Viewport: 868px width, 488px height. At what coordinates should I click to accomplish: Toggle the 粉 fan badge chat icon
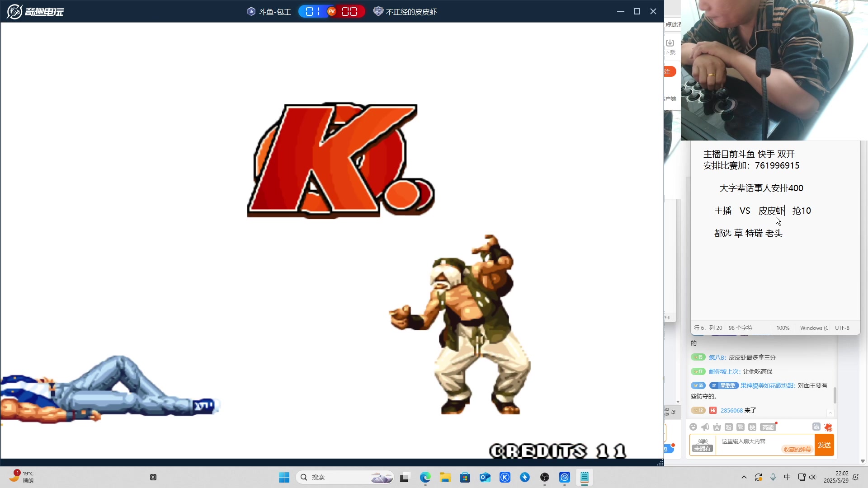(729, 427)
